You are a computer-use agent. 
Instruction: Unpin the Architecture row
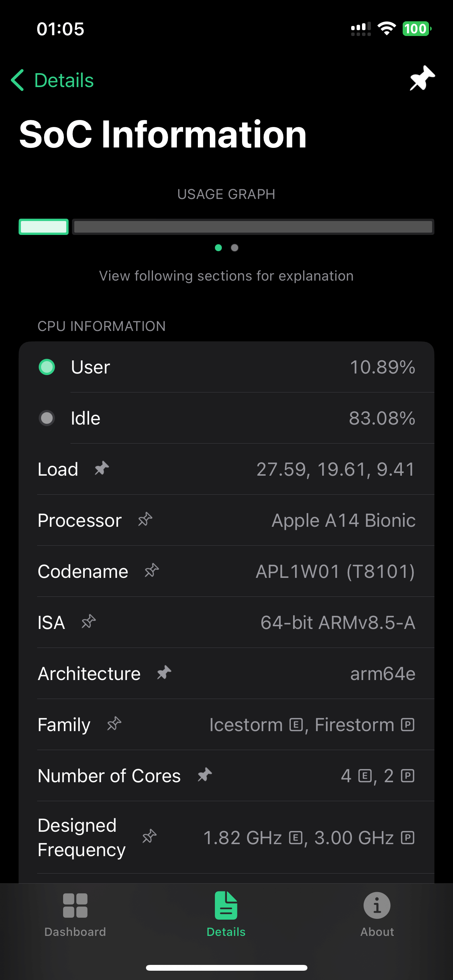pos(164,673)
